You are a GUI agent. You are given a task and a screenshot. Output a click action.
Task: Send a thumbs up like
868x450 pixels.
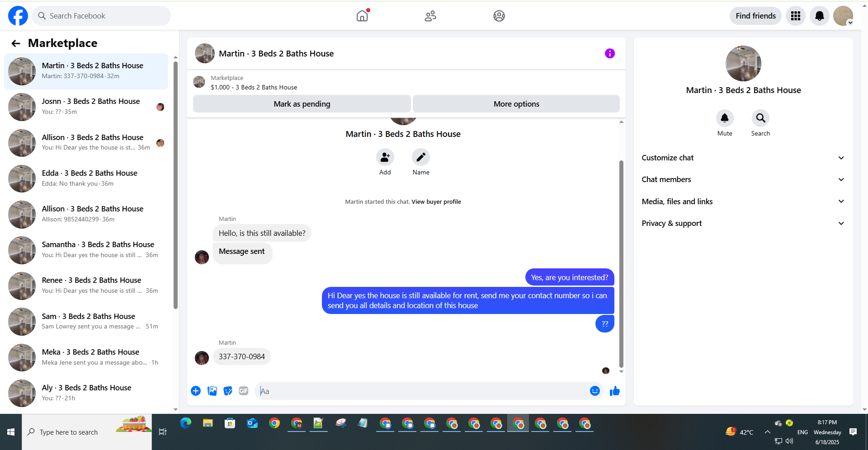[615, 391]
